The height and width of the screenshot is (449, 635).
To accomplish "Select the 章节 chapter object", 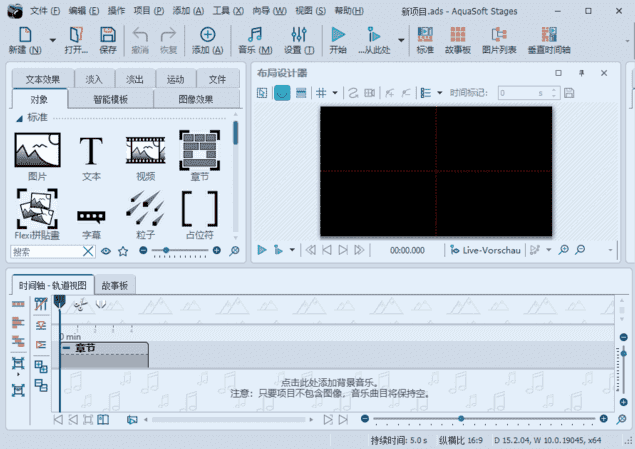I will [x=199, y=155].
